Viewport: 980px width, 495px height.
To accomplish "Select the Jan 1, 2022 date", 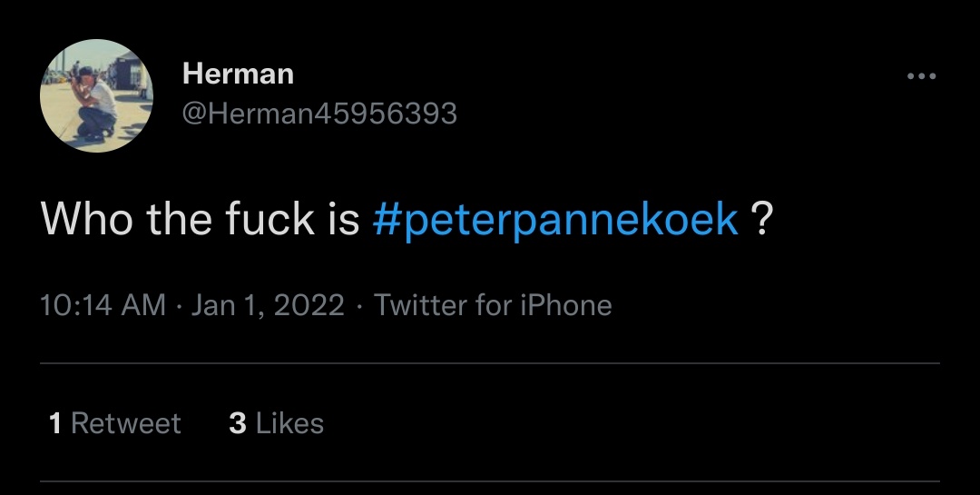I will click(268, 305).
